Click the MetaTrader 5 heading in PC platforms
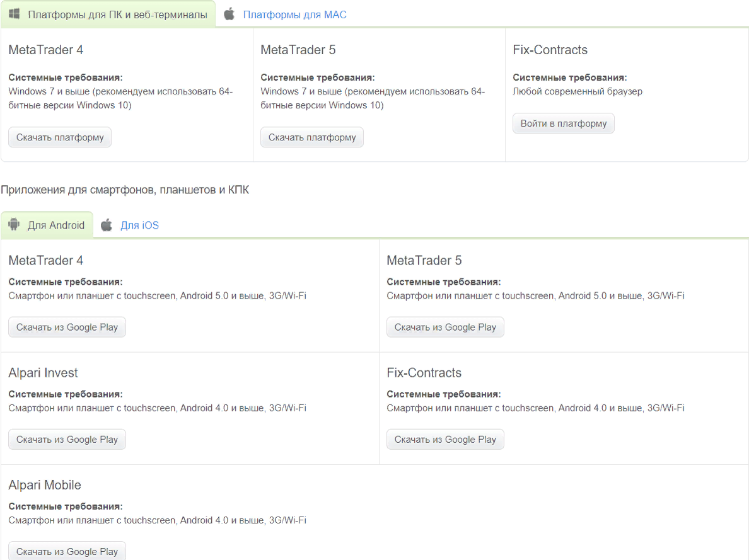 coord(298,50)
